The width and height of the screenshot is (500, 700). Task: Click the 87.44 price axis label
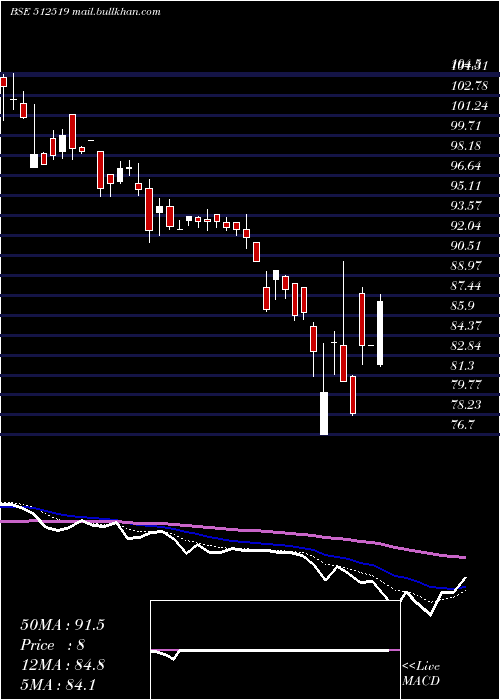coord(467,286)
